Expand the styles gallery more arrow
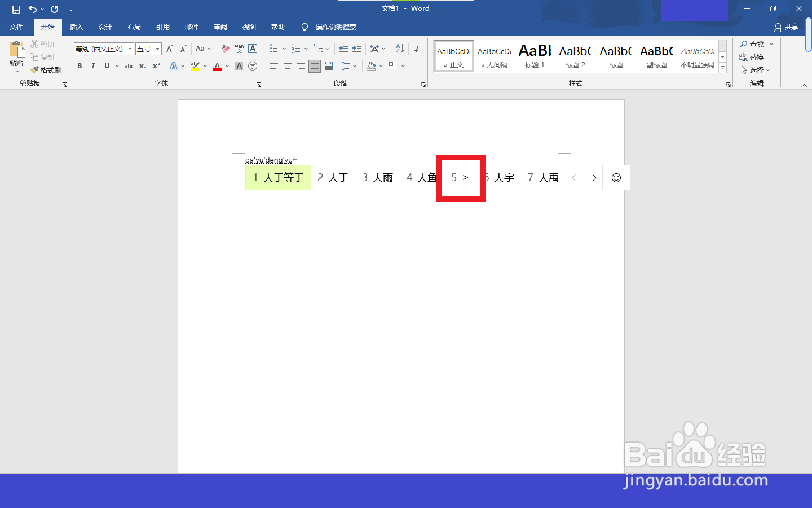 pos(722,68)
